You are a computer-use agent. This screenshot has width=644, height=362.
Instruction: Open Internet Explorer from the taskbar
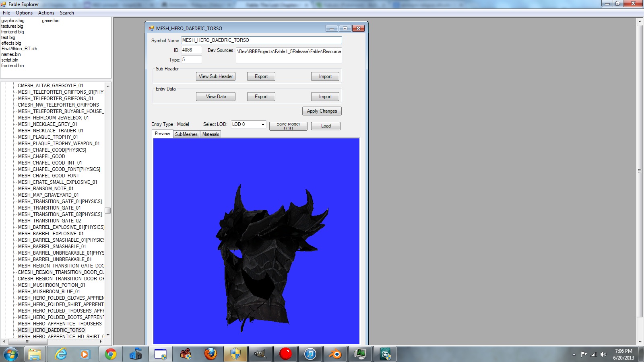(60, 354)
